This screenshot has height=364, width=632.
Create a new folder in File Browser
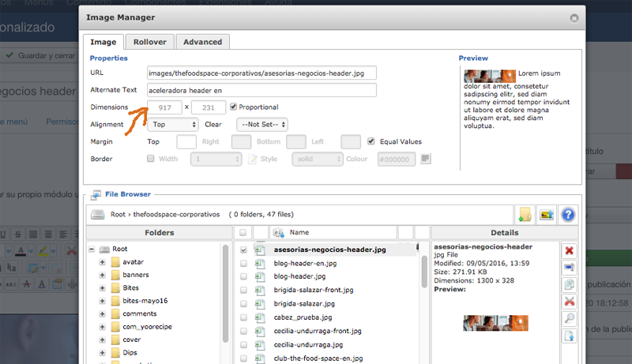[525, 215]
